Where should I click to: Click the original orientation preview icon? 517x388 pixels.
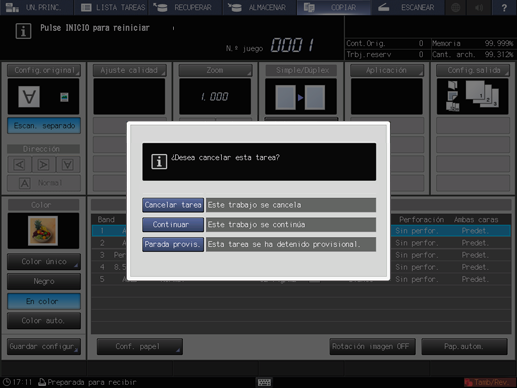point(29,97)
